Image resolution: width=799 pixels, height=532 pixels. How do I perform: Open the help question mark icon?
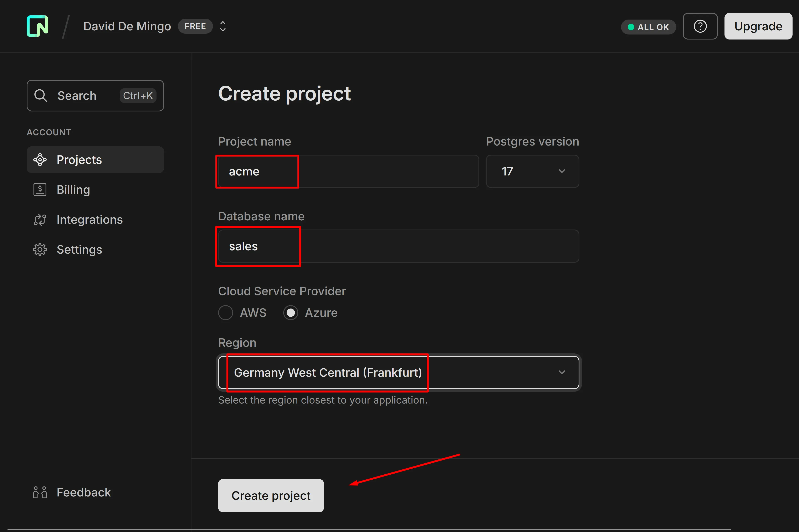(700, 26)
